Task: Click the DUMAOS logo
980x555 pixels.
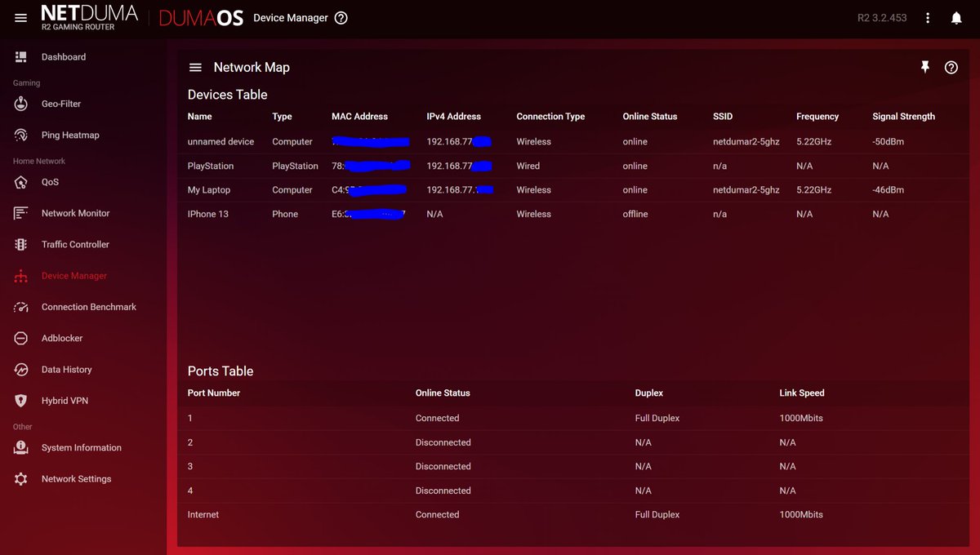Action: 201,18
